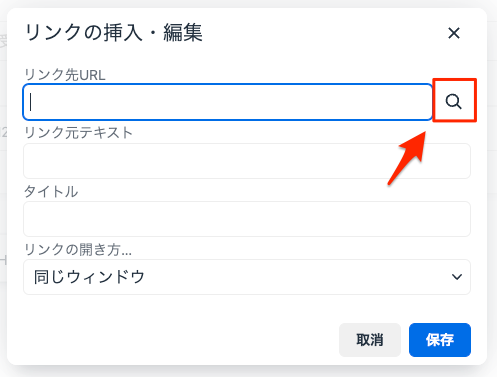Click the 取消 button

370,340
